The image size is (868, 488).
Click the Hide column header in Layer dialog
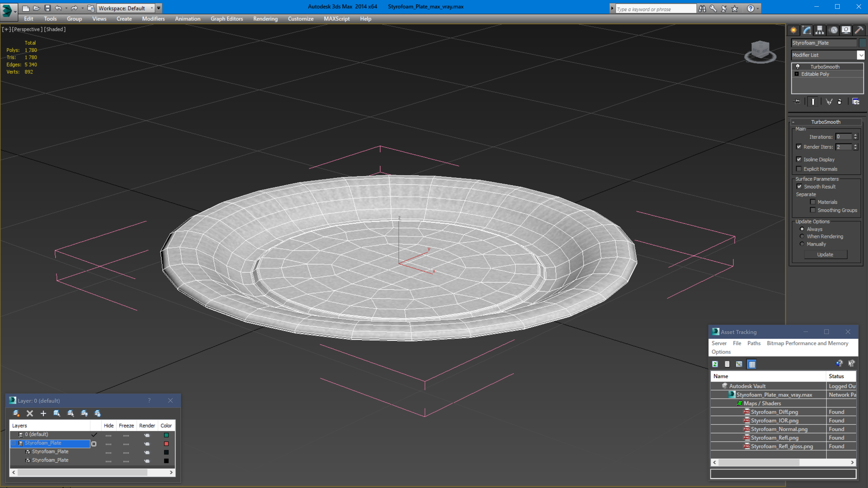pos(108,425)
